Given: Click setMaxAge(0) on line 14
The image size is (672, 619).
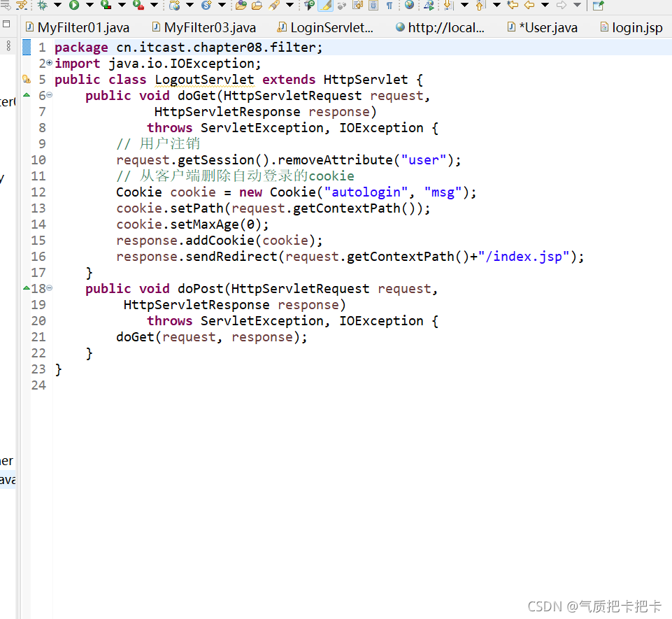Looking at the screenshot, I should [x=215, y=225].
